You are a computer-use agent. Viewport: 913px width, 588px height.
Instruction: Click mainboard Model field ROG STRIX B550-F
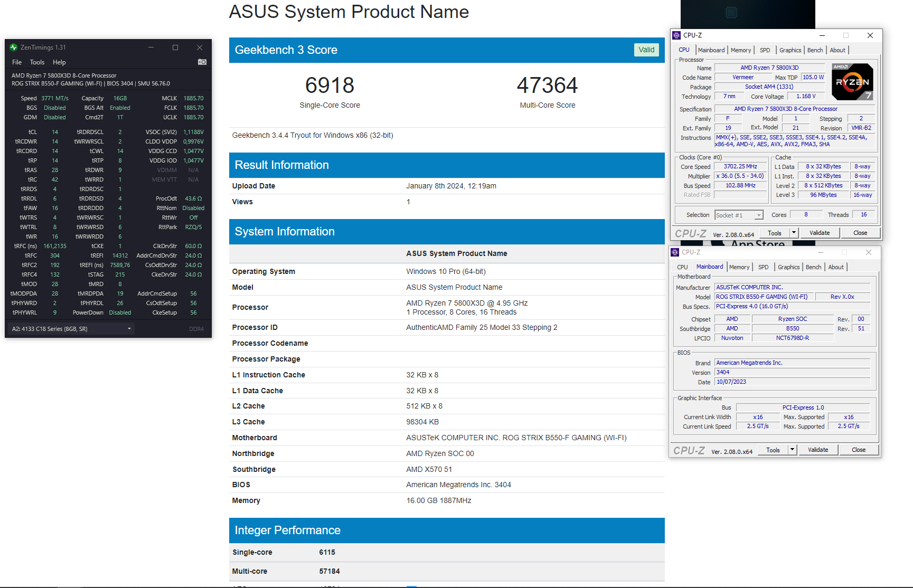point(764,297)
